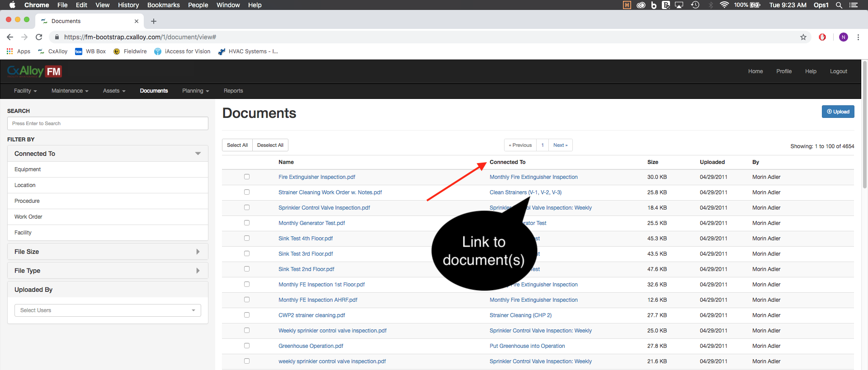
Task: Open the Select Users dropdown
Action: tap(108, 310)
